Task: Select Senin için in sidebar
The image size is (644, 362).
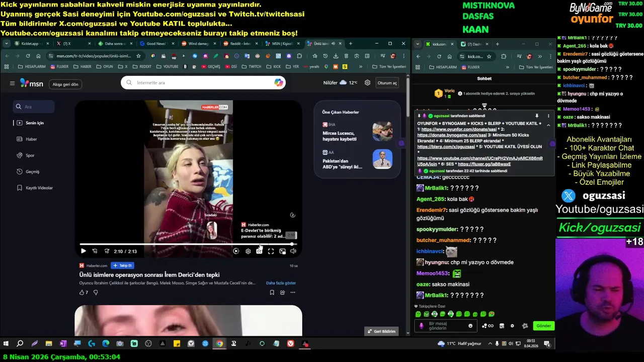Action: (33, 123)
